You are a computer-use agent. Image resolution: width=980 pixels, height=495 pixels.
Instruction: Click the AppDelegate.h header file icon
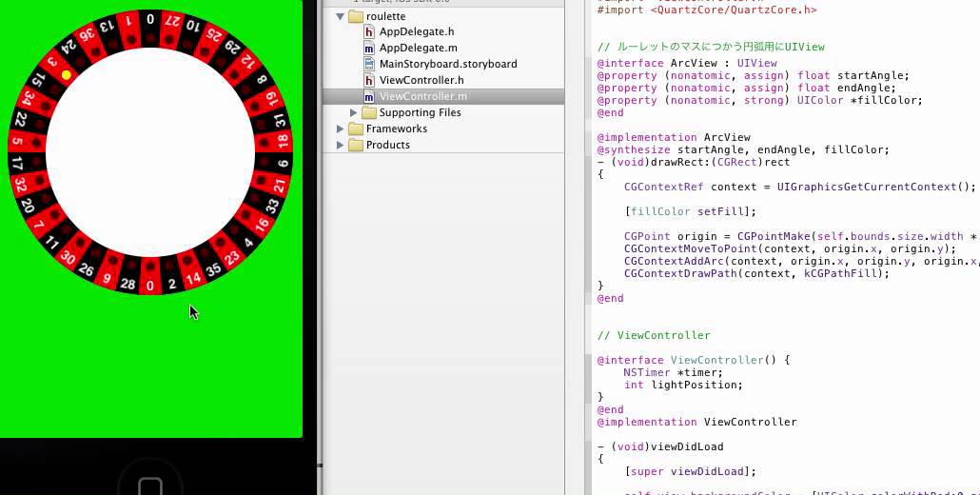[369, 31]
